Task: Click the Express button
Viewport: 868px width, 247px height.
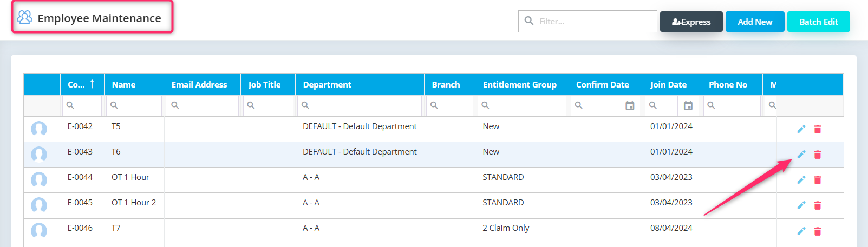Action: click(x=691, y=22)
